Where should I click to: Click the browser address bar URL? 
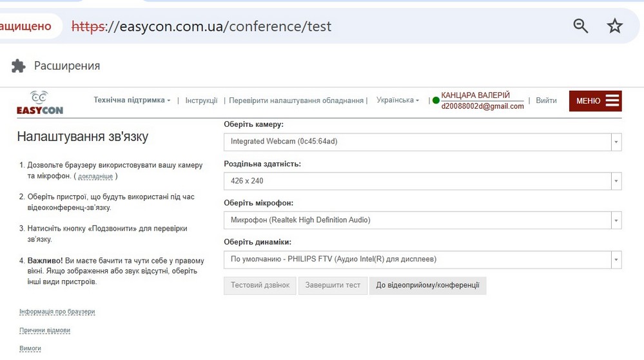pos(219,26)
